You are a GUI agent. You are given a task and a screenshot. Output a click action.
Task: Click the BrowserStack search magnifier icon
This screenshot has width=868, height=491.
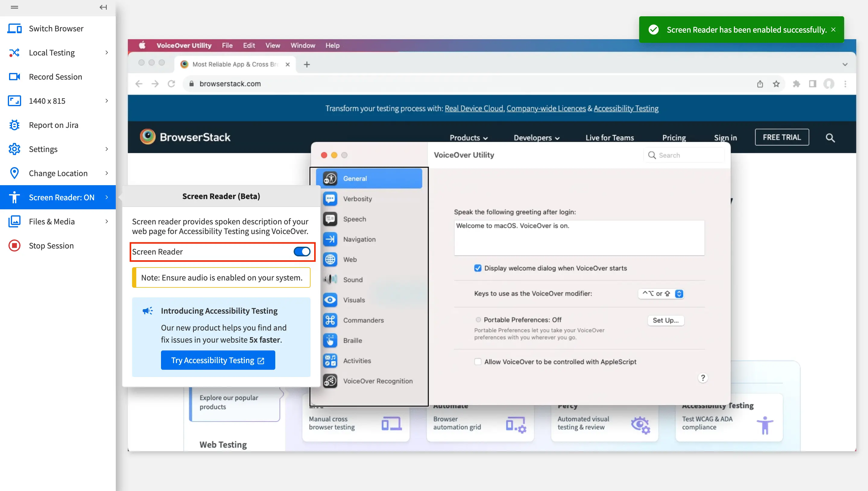pos(830,138)
